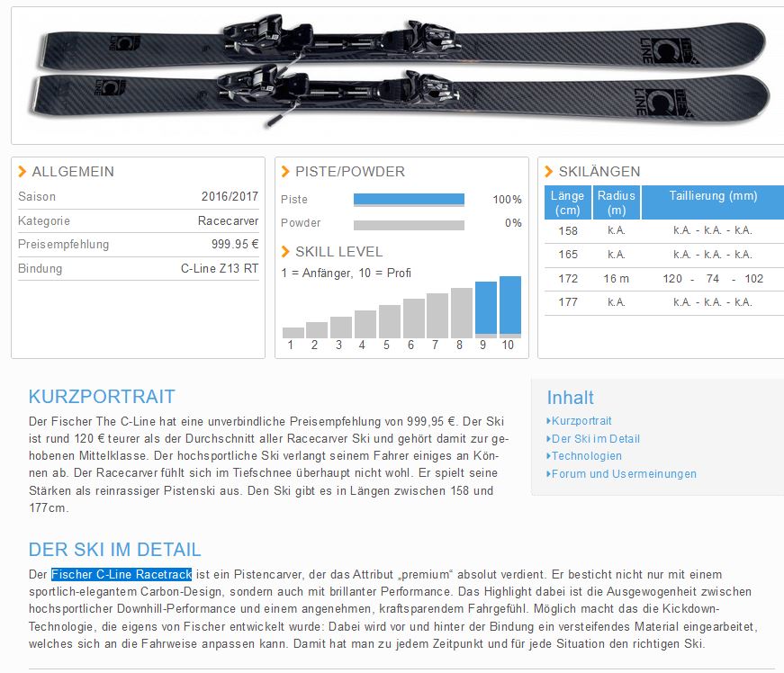Viewport: 784px width, 673px height.
Task: Open the Technologien contents link
Action: pos(586,456)
